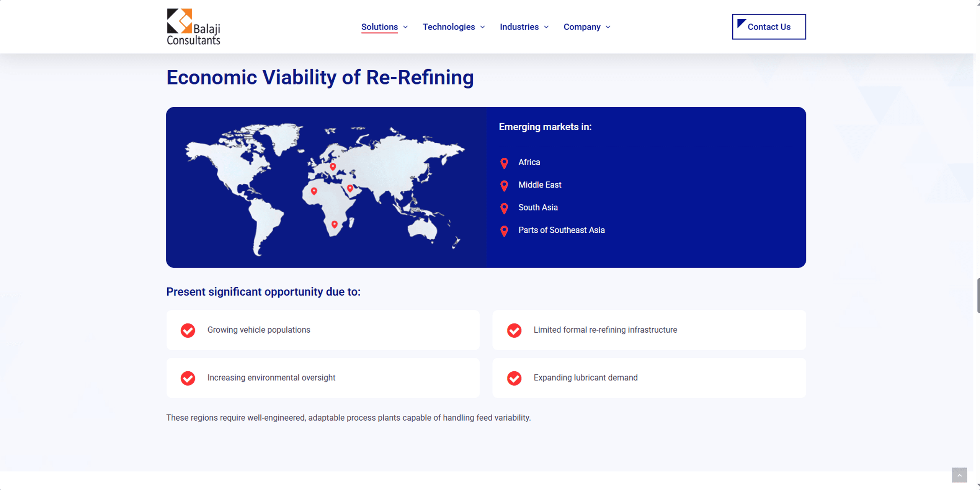The height and width of the screenshot is (490, 980).
Task: Click the Contact Us button
Action: point(769,27)
